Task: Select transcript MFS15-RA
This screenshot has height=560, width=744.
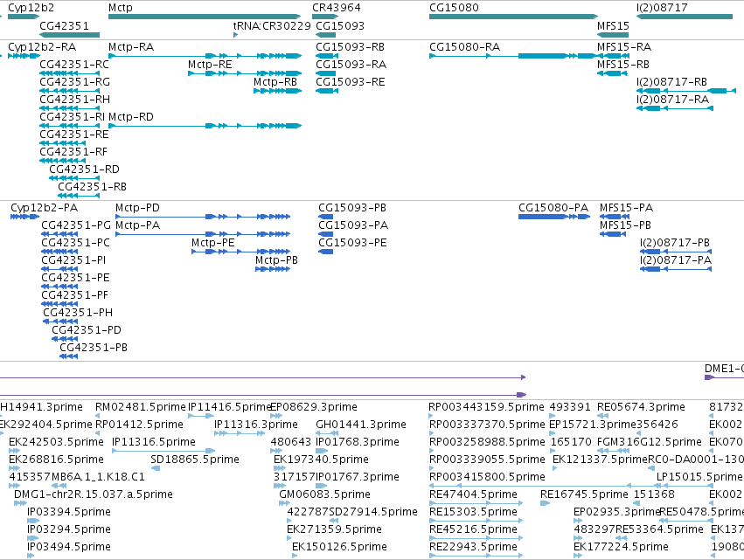Action: point(624,47)
